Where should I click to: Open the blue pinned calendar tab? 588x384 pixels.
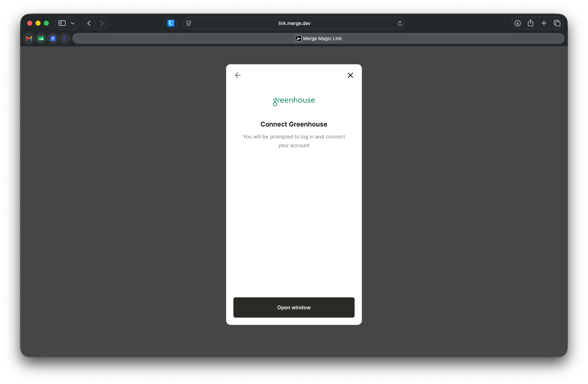pos(53,38)
